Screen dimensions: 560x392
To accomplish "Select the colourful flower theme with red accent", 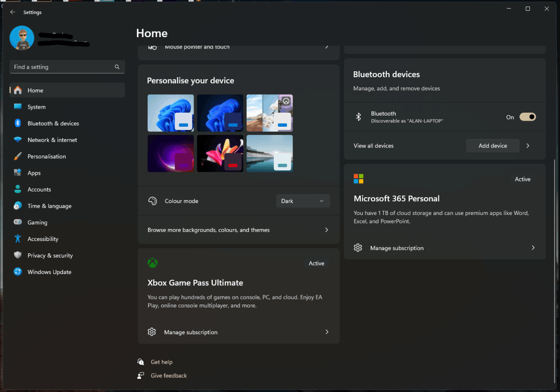I will pyautogui.click(x=220, y=154).
